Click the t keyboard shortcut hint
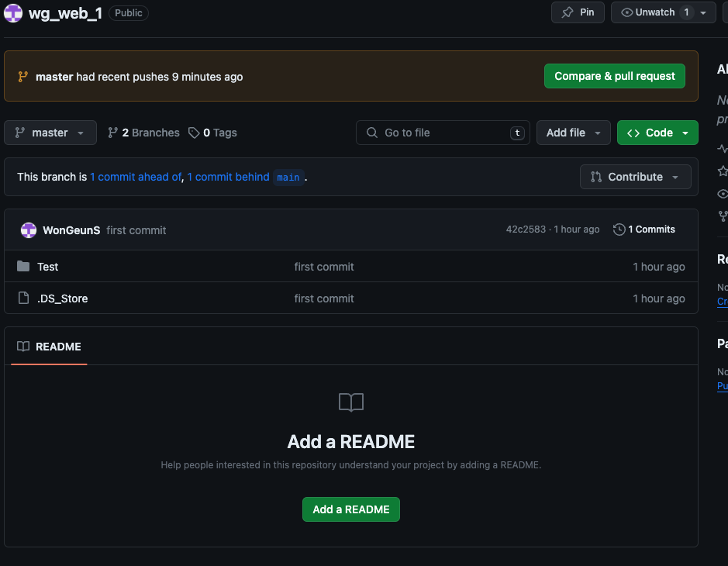The height and width of the screenshot is (566, 728). (517, 133)
